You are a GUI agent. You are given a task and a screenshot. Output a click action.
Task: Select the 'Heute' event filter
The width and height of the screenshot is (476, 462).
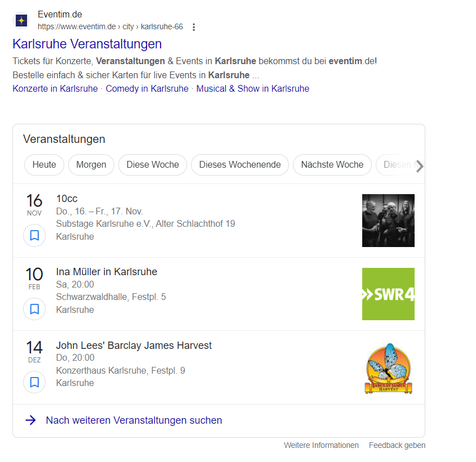coord(44,165)
